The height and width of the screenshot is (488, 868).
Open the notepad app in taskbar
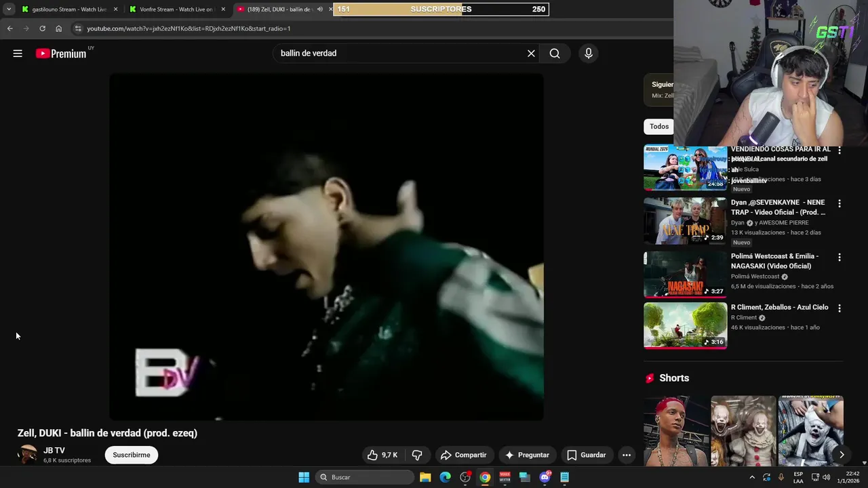tap(564, 477)
